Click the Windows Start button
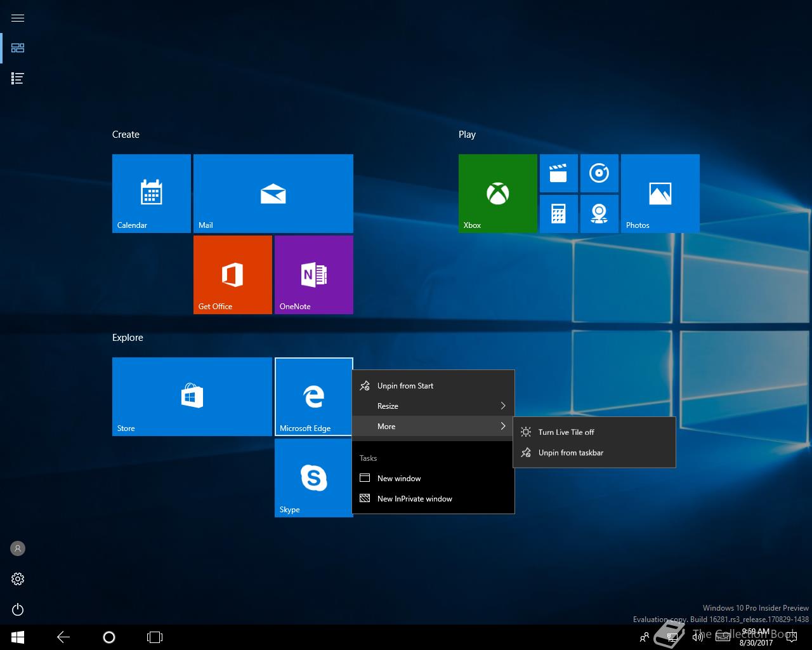Viewport: 812px width, 650px height. 18,637
